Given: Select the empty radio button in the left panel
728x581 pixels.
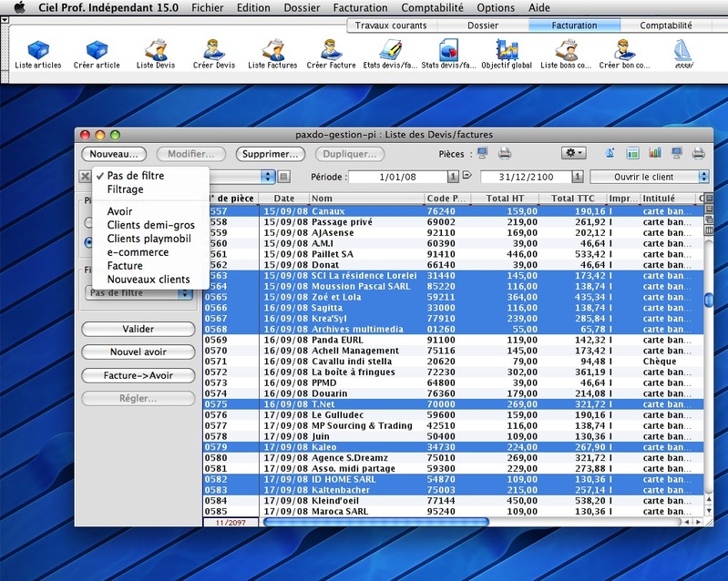Looking at the screenshot, I should [88, 223].
